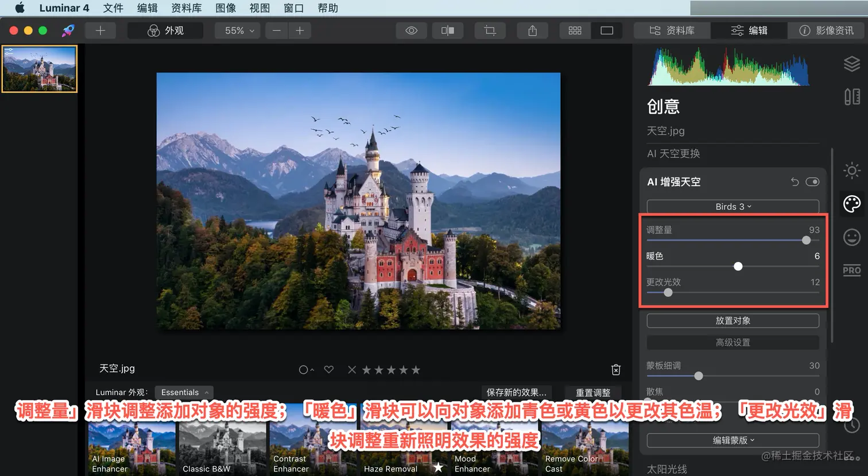Zoom in with the toolbar plus button
868x476 pixels.
pyautogui.click(x=300, y=30)
